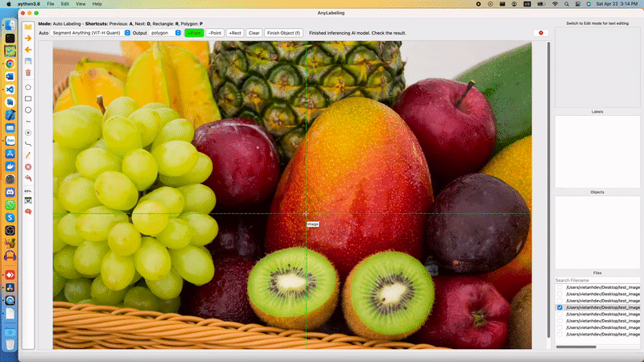This screenshot has height=362, width=644.
Task: Click the undo arrow icon in toolbar
Action: [x=28, y=178]
